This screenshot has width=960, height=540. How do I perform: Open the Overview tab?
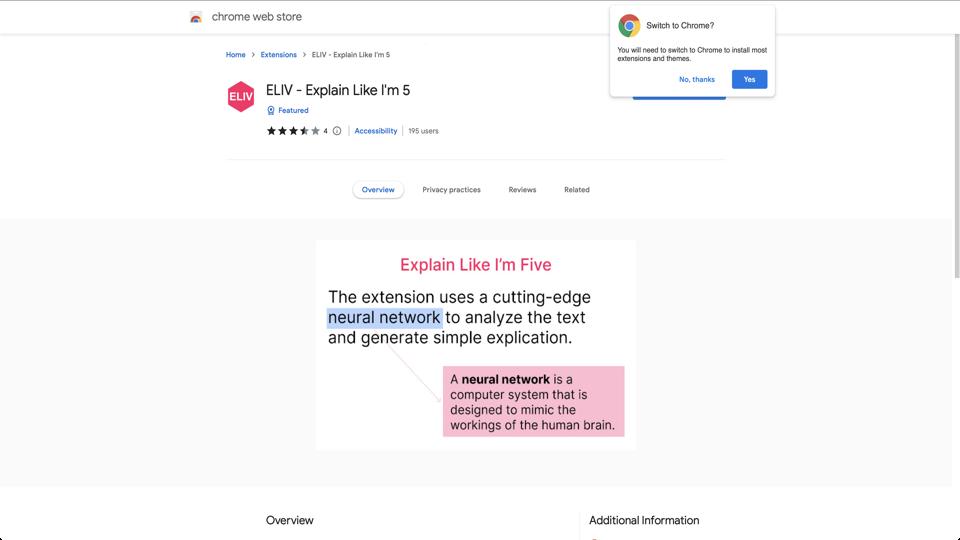[x=378, y=190]
